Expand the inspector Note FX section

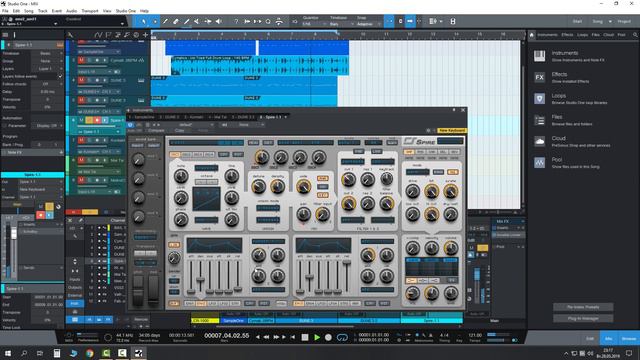tap(33, 152)
